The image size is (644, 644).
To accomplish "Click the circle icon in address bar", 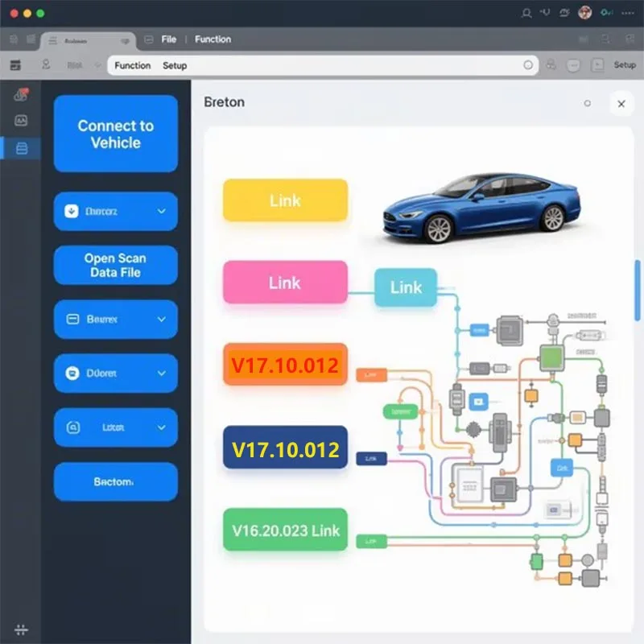I will pos(529,65).
